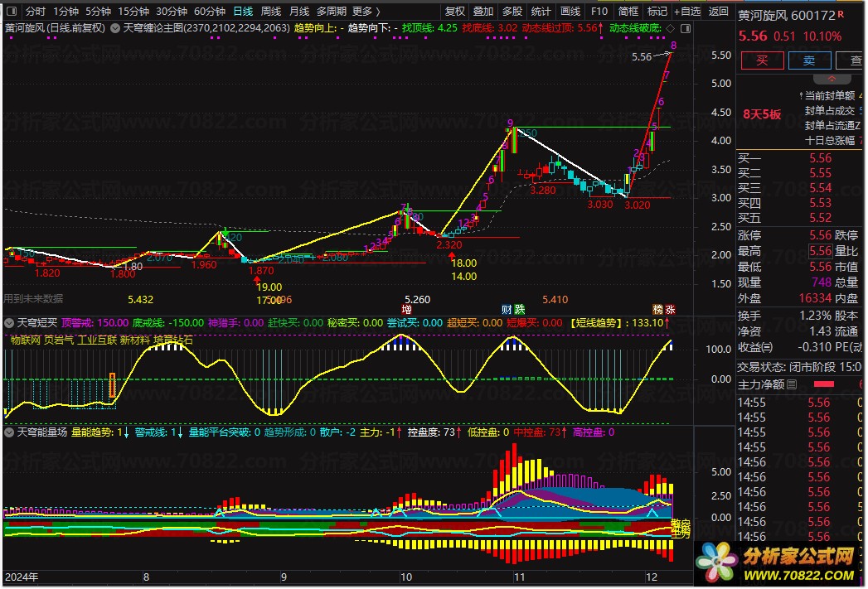Click the red 买 buy button
This screenshot has width=868, height=589.
pyautogui.click(x=762, y=60)
